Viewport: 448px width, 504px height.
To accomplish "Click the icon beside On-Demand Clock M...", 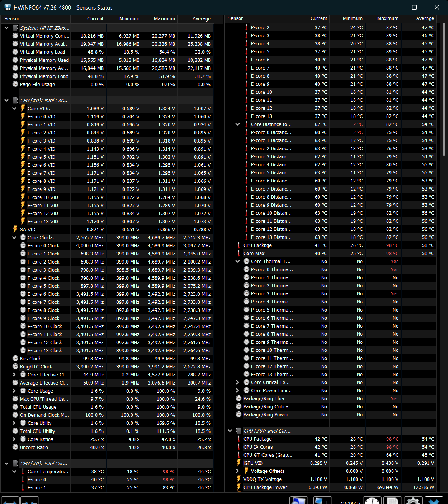I will [x=15, y=415].
